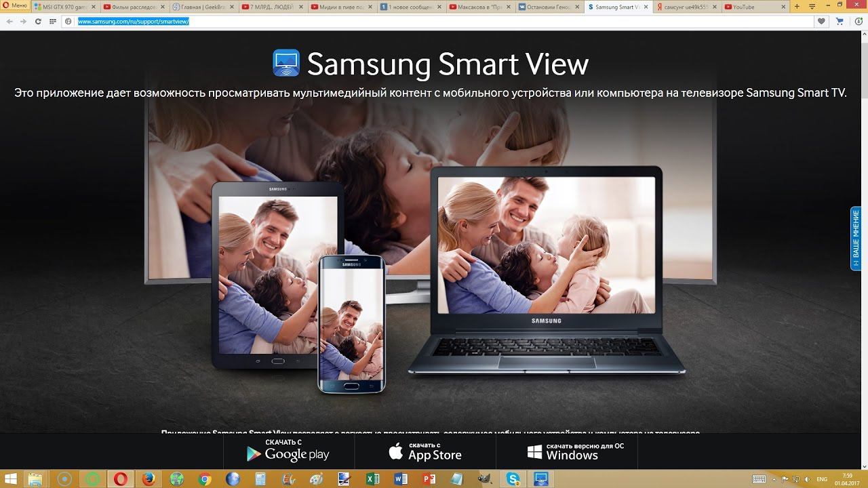Show hidden system tray icons
The height and width of the screenshot is (488, 868).
[x=775, y=479]
